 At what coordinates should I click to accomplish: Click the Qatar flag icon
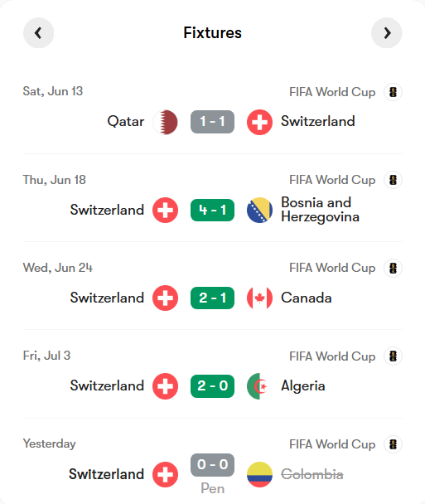tap(165, 122)
